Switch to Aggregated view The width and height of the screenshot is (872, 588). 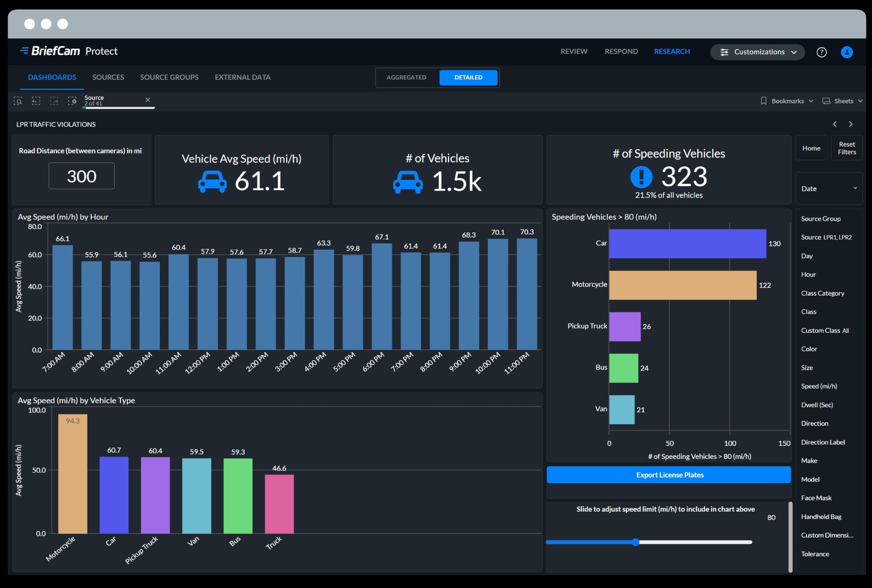click(406, 78)
